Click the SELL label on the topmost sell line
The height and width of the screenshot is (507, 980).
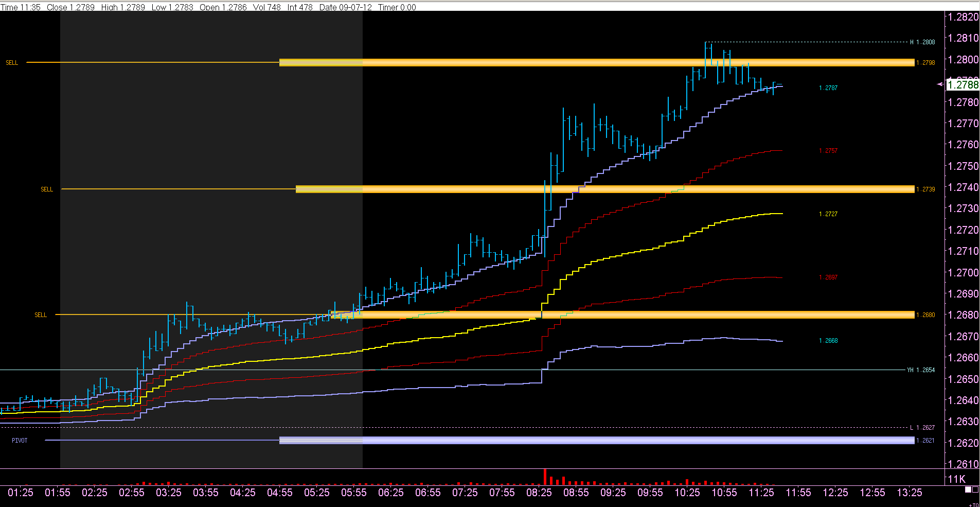click(x=12, y=63)
